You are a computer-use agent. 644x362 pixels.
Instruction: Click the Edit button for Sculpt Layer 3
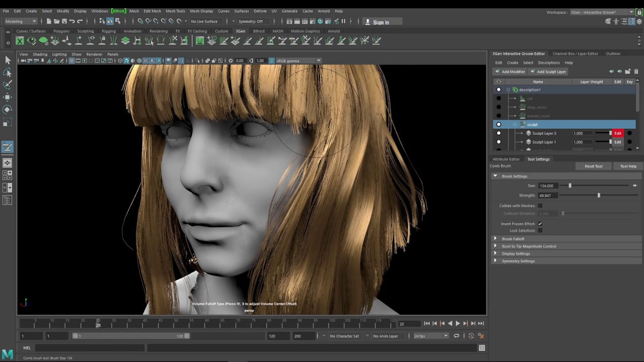point(618,133)
